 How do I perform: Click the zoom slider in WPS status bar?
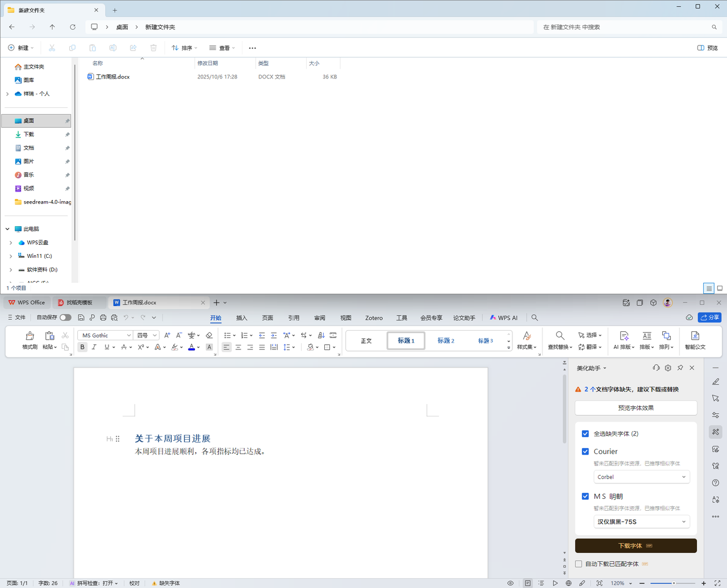click(673, 583)
